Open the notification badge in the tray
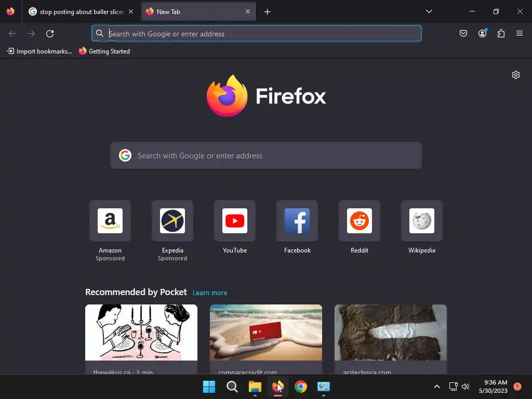 click(517, 386)
